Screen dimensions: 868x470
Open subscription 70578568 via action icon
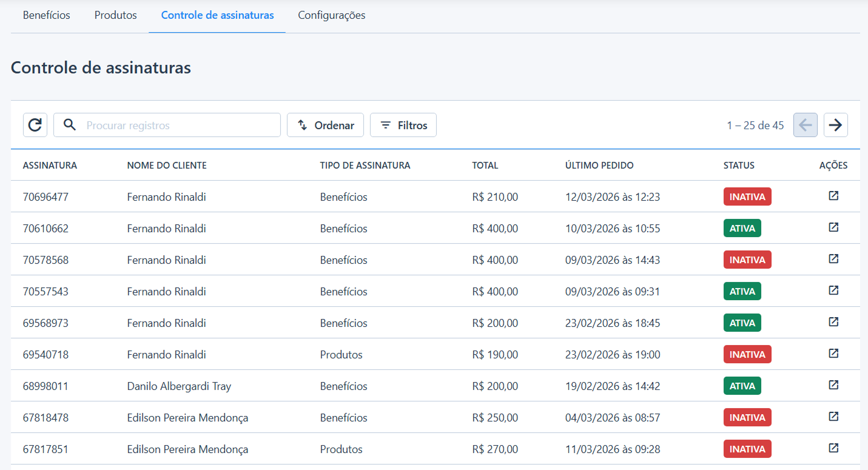(833, 259)
